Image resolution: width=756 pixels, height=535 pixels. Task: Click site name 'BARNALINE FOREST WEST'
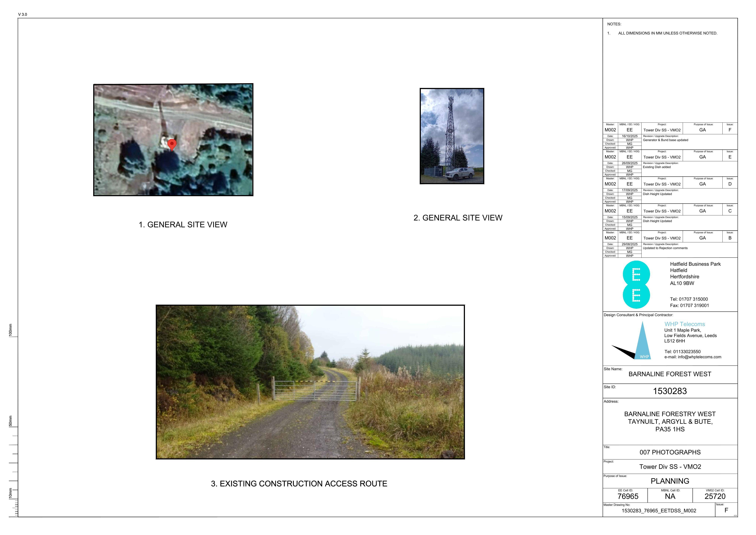tap(670, 374)
